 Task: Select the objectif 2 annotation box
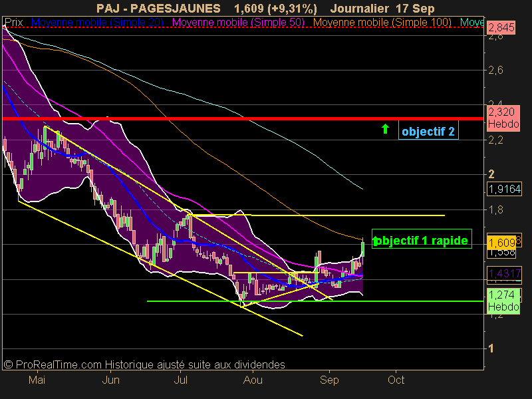(428, 131)
